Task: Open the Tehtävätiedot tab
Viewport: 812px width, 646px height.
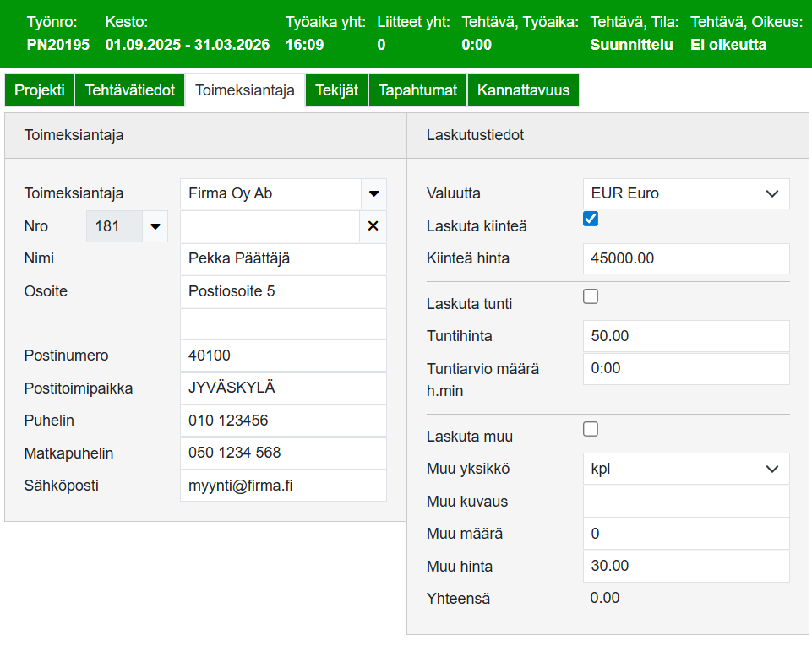Action: (x=129, y=90)
